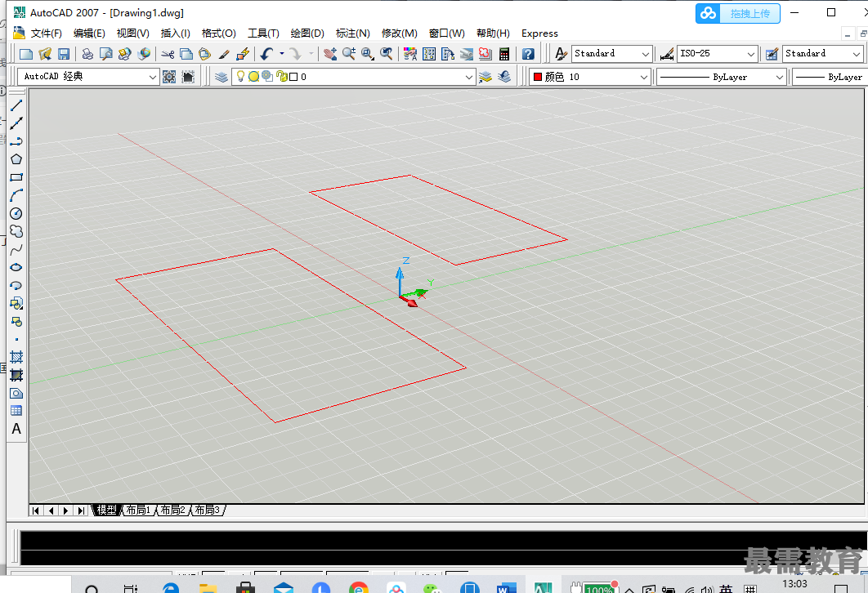Click the Paste icon
The width and height of the screenshot is (868, 593).
pos(205,54)
